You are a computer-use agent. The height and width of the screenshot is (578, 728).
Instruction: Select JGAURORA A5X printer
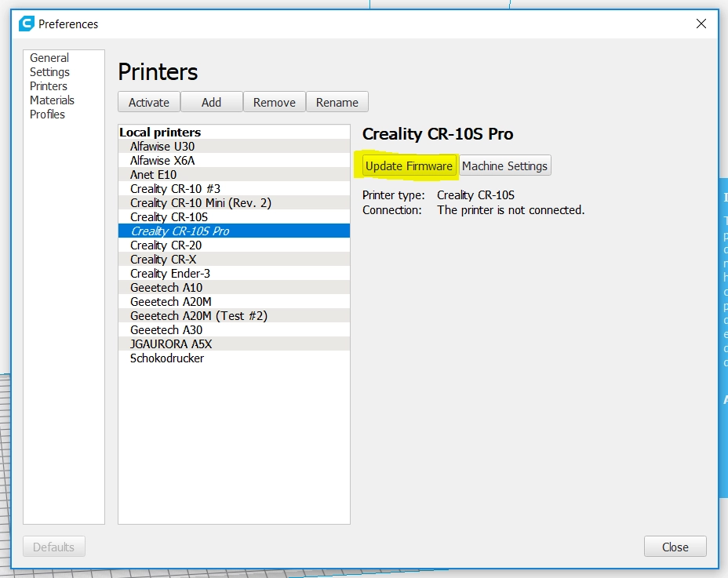(234, 344)
